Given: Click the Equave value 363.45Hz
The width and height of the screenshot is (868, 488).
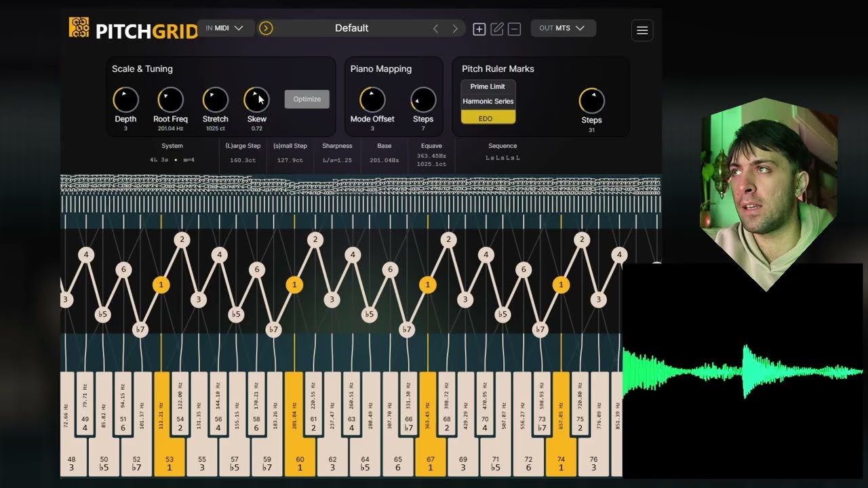Looking at the screenshot, I should [431, 156].
